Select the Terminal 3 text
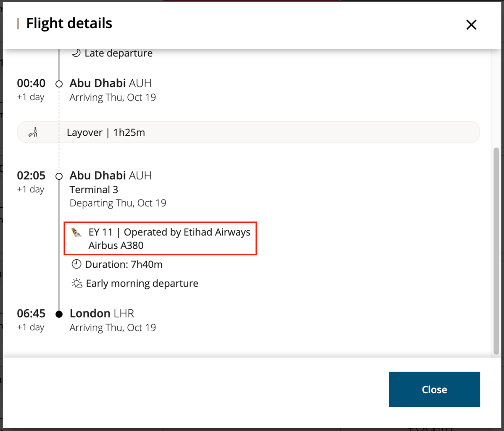The height and width of the screenshot is (431, 504). [x=94, y=190]
